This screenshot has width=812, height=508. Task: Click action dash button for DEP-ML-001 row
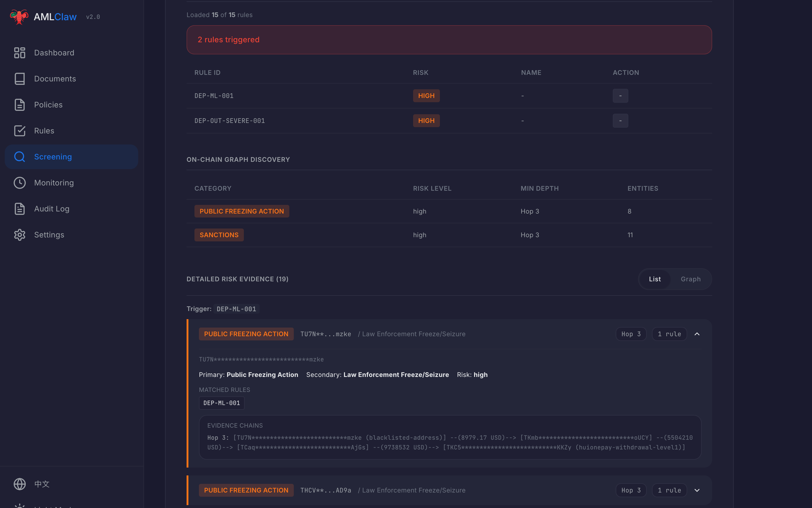(620, 96)
